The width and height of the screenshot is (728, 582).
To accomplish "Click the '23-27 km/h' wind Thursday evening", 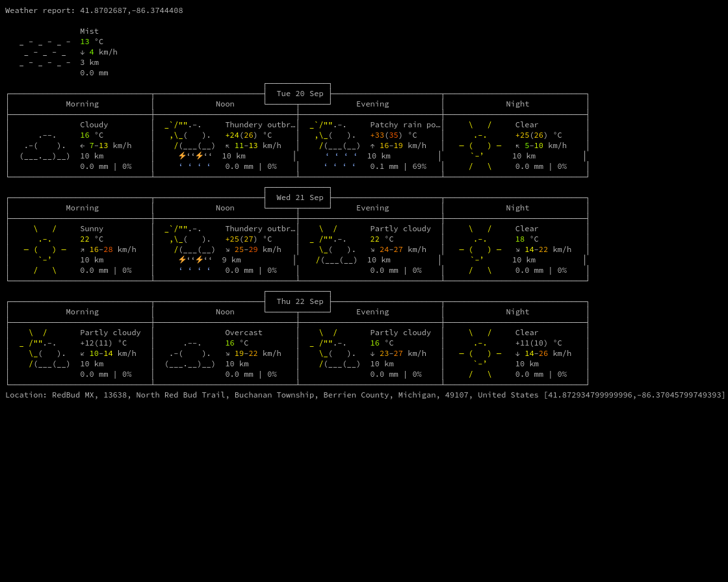I will (x=398, y=353).
